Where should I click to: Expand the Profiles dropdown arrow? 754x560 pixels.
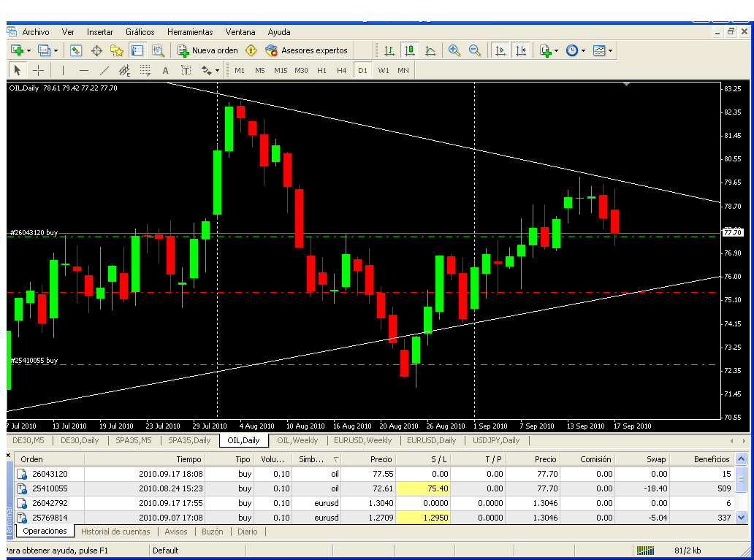click(x=56, y=50)
